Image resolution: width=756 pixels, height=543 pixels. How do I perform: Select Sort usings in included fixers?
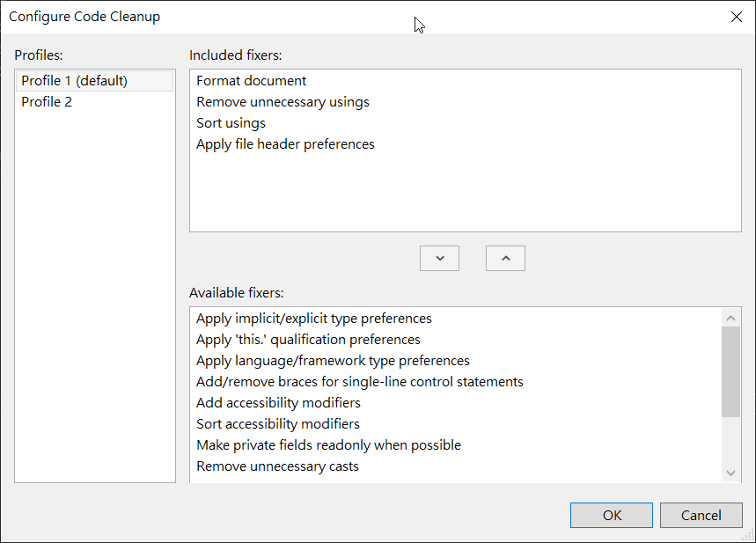point(231,123)
